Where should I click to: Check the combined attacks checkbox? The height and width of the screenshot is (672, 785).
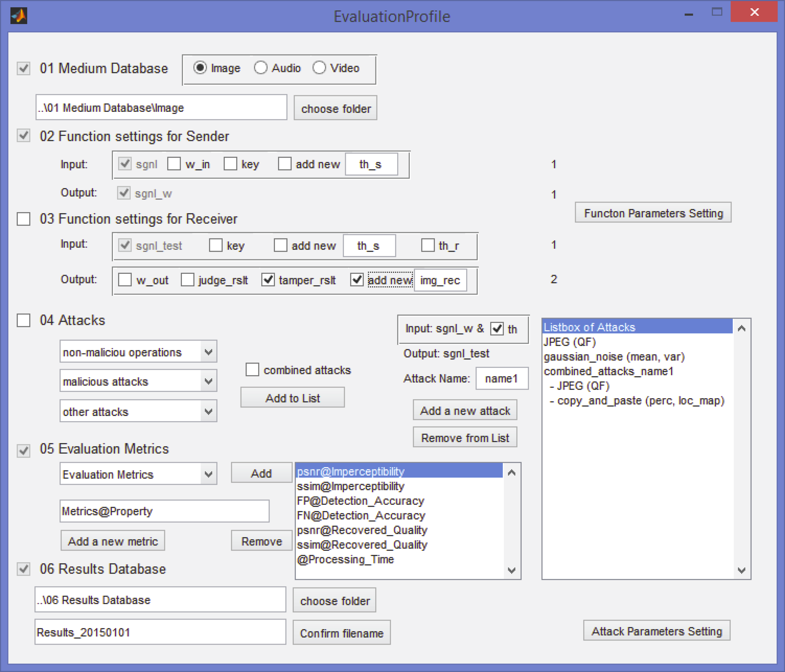[252, 370]
